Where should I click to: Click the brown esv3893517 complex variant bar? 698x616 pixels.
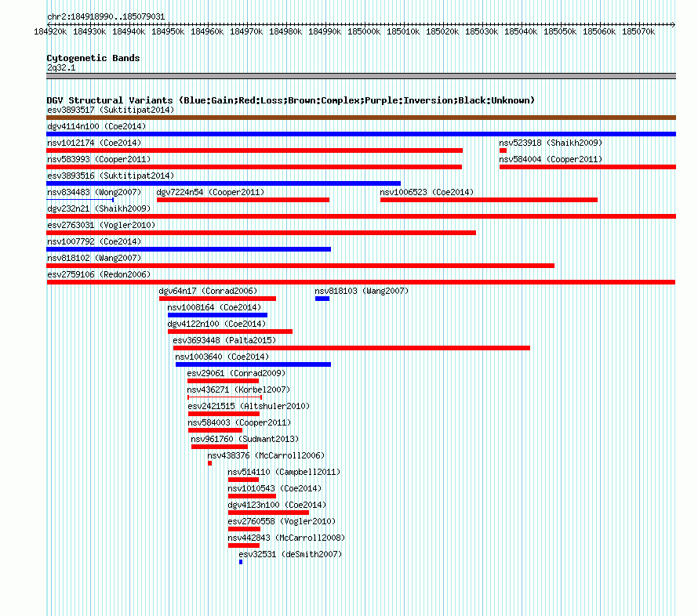click(x=361, y=118)
